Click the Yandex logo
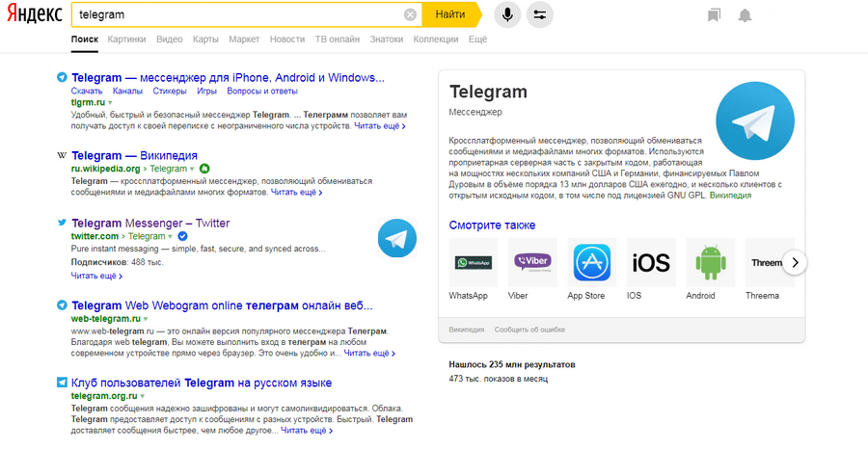The image size is (868, 450). point(35,14)
